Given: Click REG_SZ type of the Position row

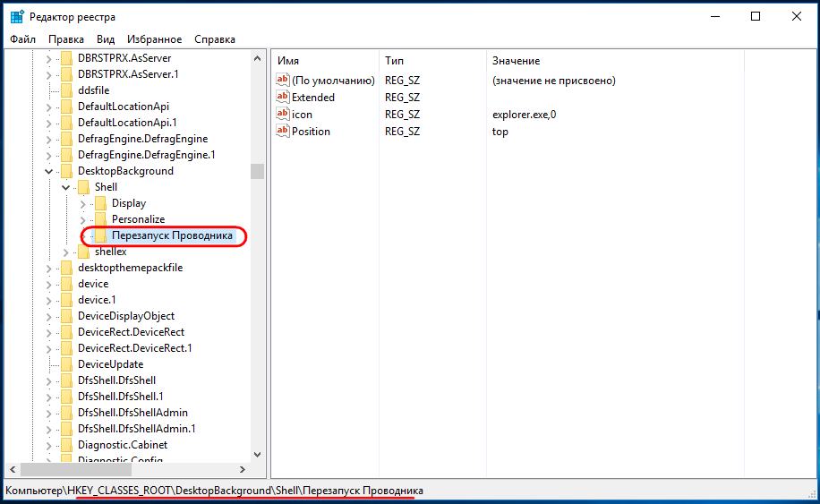Looking at the screenshot, I should [x=402, y=132].
